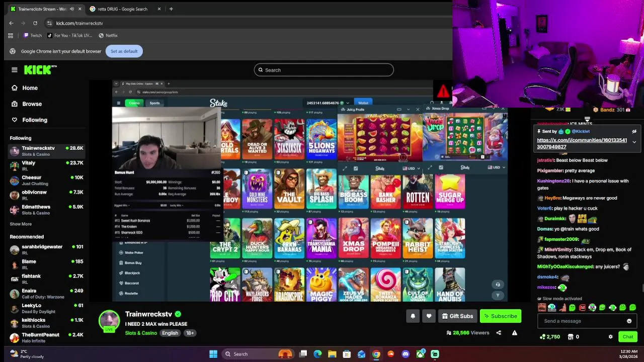Follow channel with heart icon

(x=429, y=316)
